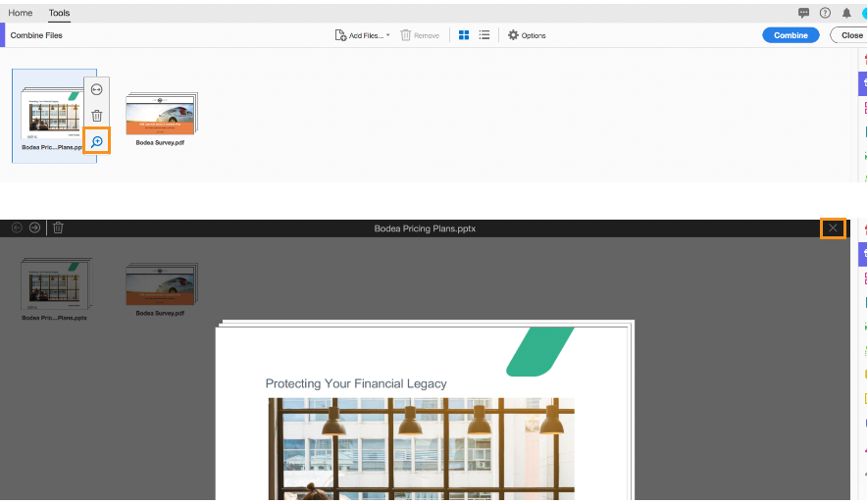Click the Bodea Survey.pdf file name in upper panel
Screen dimensions: 867x504
coord(160,142)
